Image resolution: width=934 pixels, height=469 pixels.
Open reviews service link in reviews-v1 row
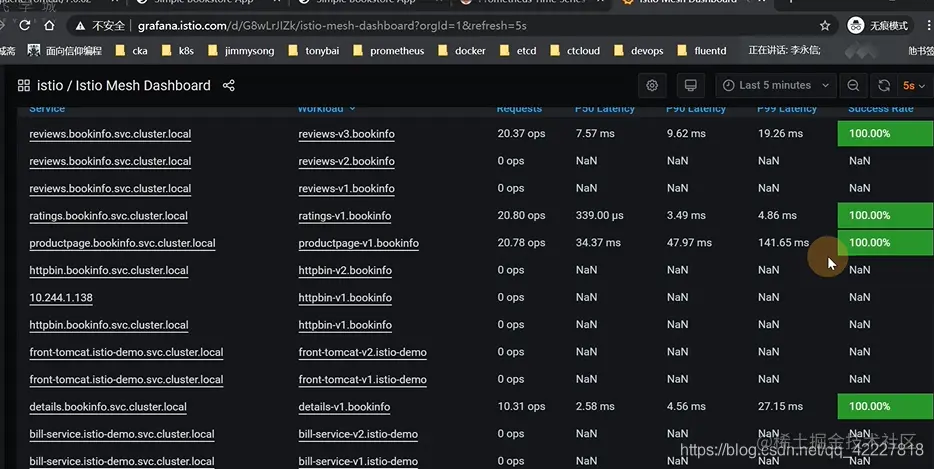[x=110, y=189]
